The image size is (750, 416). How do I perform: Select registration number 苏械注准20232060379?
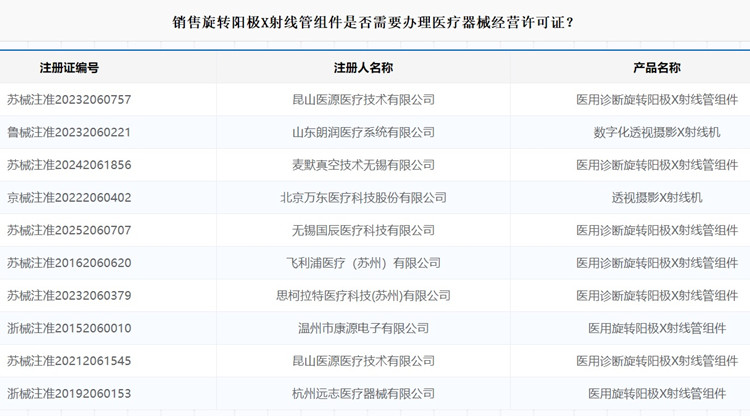pos(69,296)
